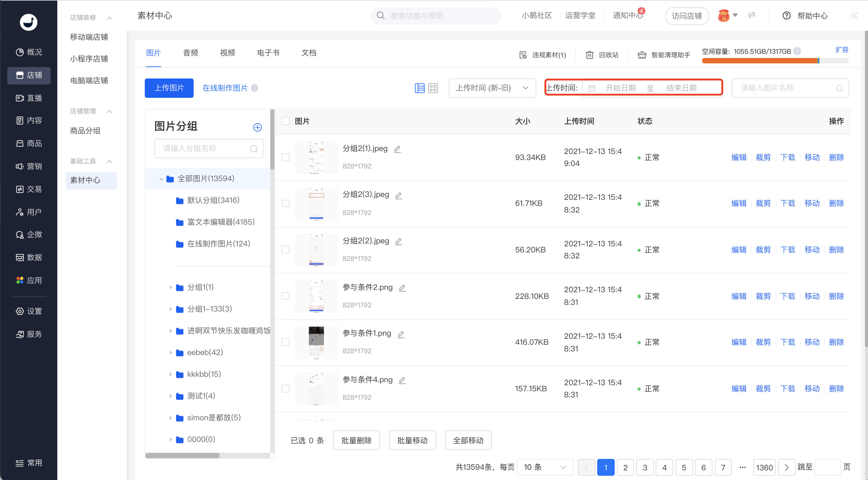The width and height of the screenshot is (868, 480).
Task: Collapse the 全部图片(13594) folder tree
Action: tap(161, 179)
